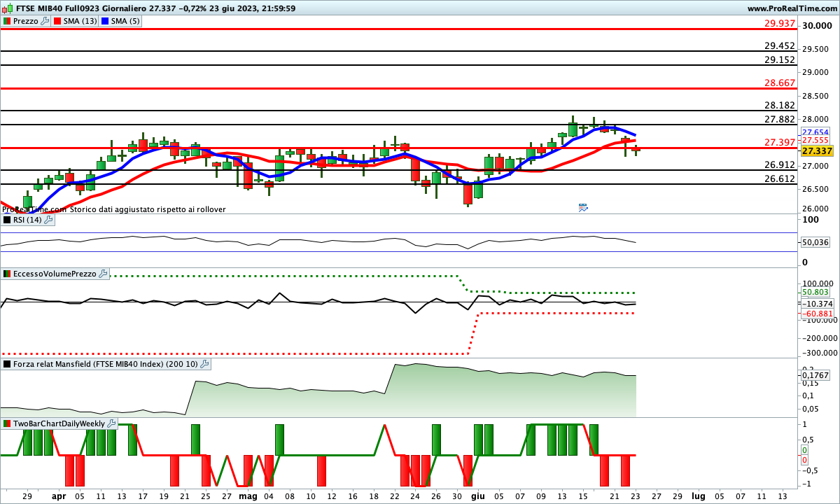Viewport: 840px width, 504px height.
Task: Click the SMA 5 value tag 27.654
Action: pyautogui.click(x=815, y=132)
